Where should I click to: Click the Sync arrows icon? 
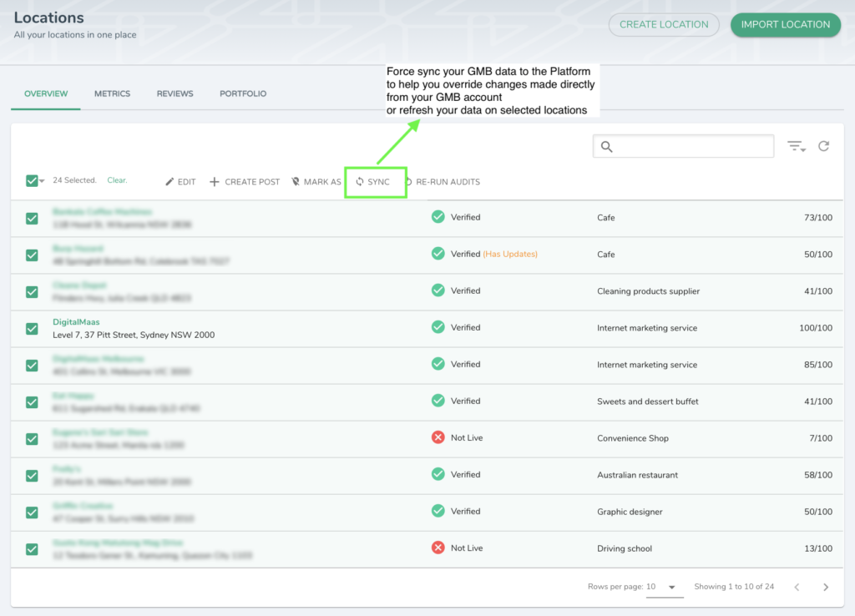coord(360,181)
